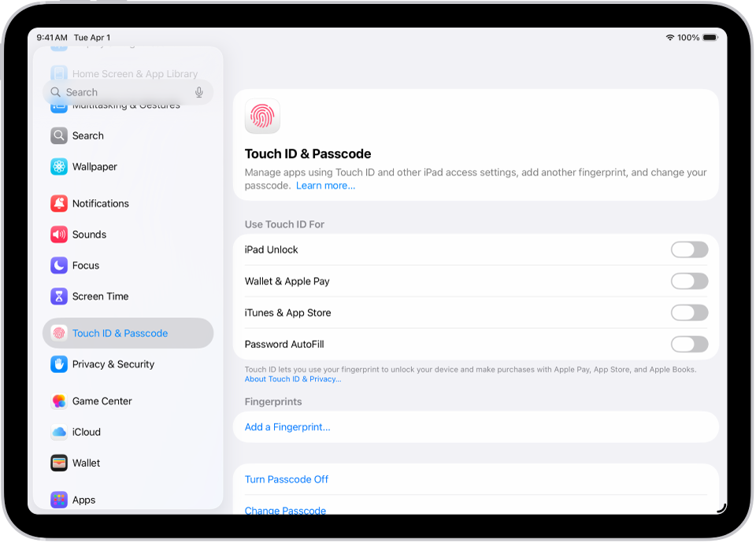The image size is (756, 543).
Task: Enable Touch ID for Password AutoFill
Action: (689, 344)
